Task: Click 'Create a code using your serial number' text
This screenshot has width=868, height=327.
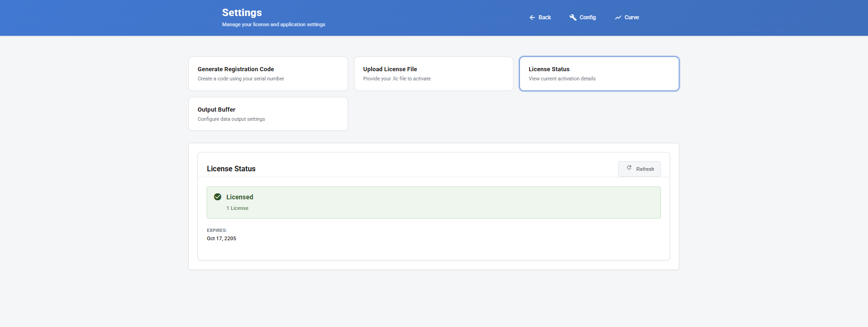Action: pyautogui.click(x=241, y=79)
